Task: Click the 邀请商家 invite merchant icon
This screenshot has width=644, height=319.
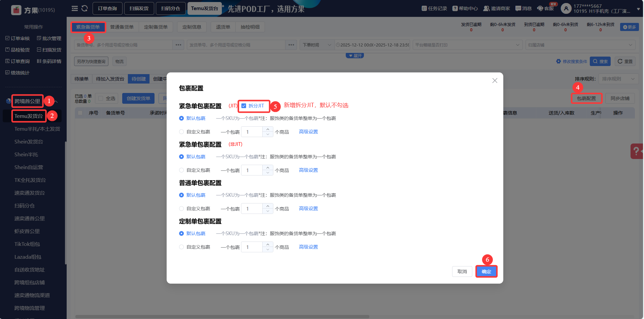Action: pos(486,8)
